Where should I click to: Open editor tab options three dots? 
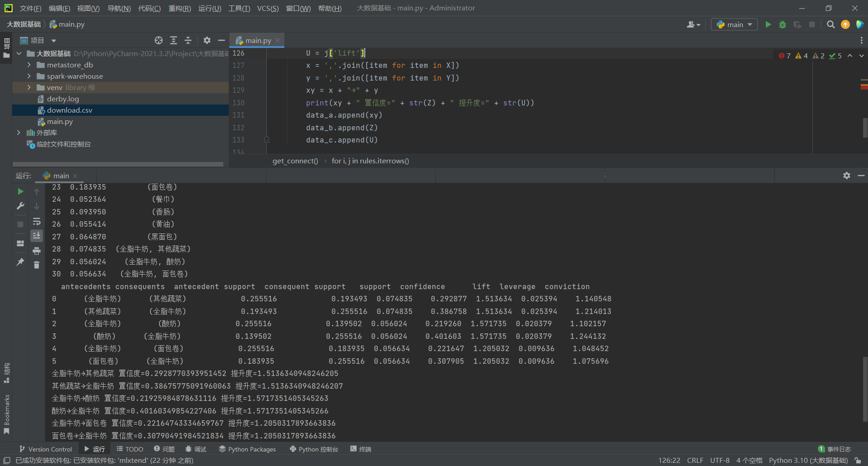(862, 40)
